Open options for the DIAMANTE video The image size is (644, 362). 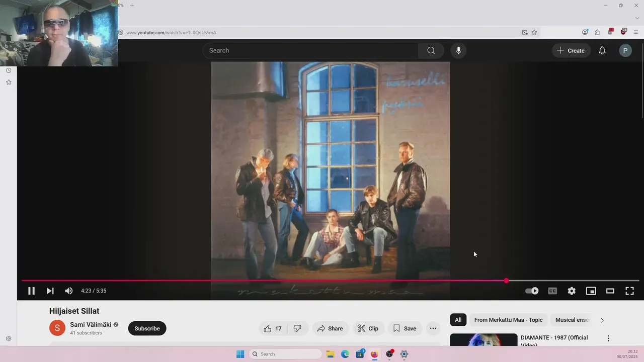pos(608,338)
